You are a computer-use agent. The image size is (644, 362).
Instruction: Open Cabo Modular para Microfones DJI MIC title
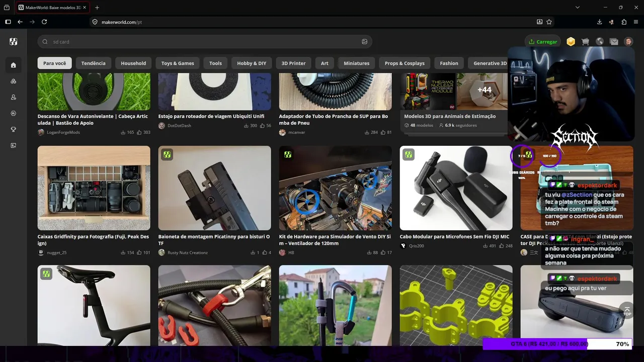[454, 236]
